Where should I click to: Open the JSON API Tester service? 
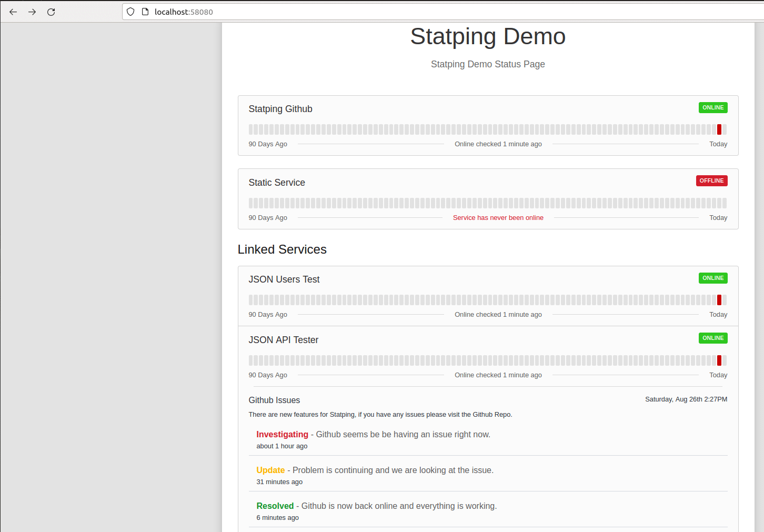pyautogui.click(x=283, y=340)
